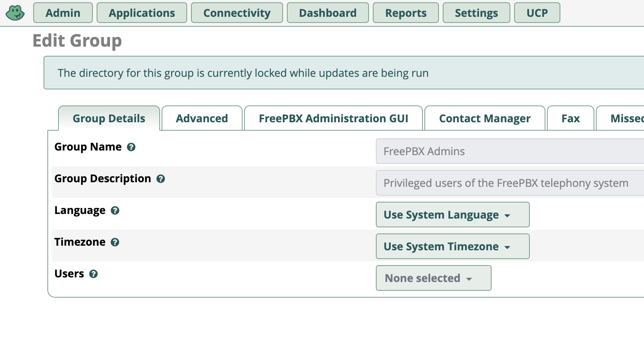The width and height of the screenshot is (644, 337).
Task: Click the Group Description help icon
Action: pos(161,179)
